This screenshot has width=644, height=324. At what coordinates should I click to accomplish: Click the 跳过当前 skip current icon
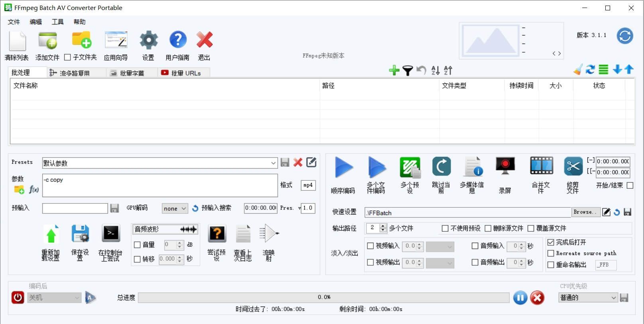coord(441,166)
